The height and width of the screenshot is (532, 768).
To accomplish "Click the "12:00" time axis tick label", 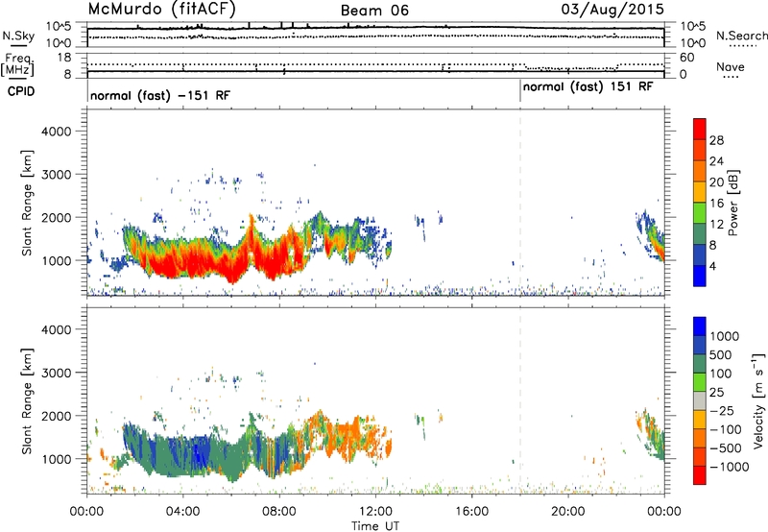I will click(375, 512).
